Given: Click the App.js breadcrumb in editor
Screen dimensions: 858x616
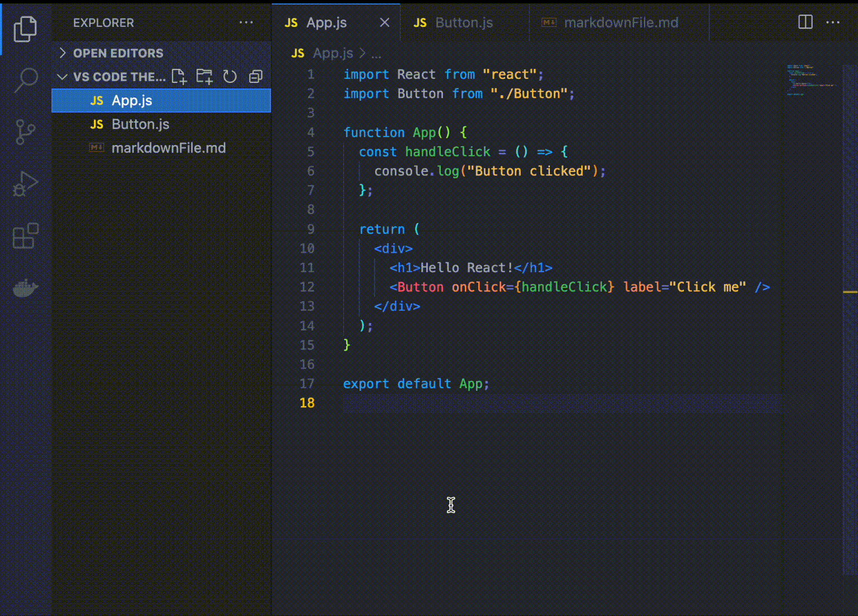Looking at the screenshot, I should [x=332, y=53].
